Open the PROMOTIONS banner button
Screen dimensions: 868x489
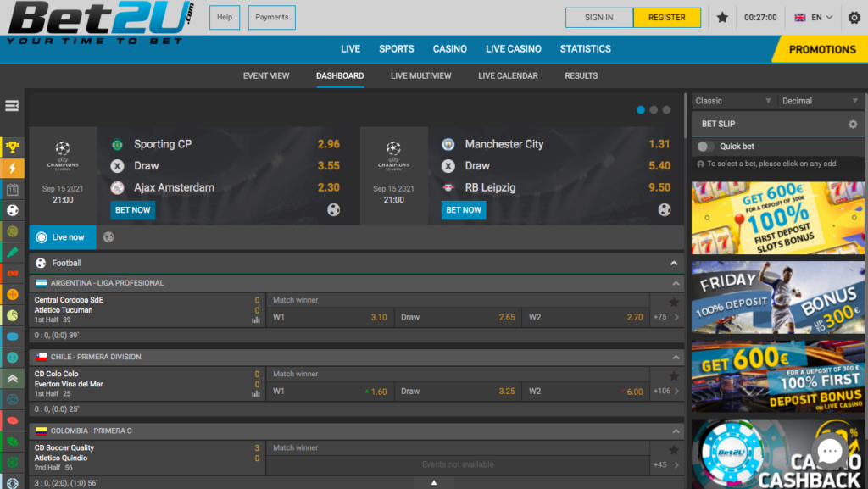(x=821, y=49)
